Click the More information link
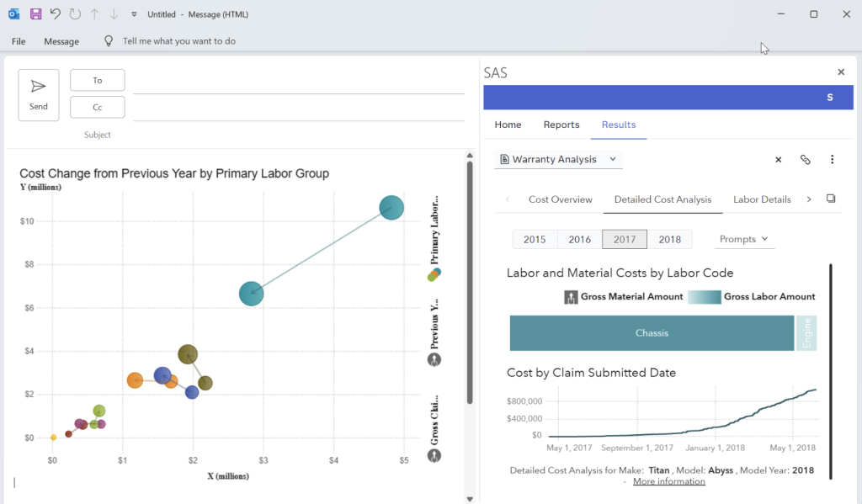This screenshot has width=862, height=504. pos(668,481)
